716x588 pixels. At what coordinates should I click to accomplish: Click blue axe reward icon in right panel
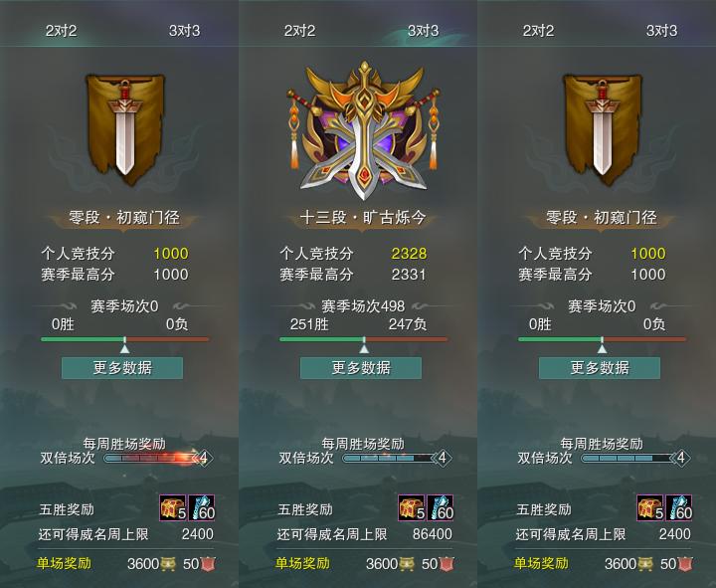[x=679, y=507]
